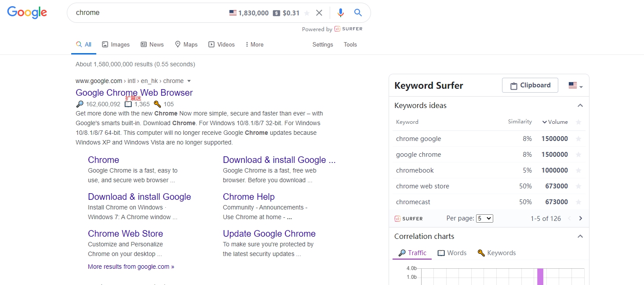Viewport: 644px width, 285px height.
Task: Star the 'chrome google' keyword to favorite it
Action: (579, 138)
